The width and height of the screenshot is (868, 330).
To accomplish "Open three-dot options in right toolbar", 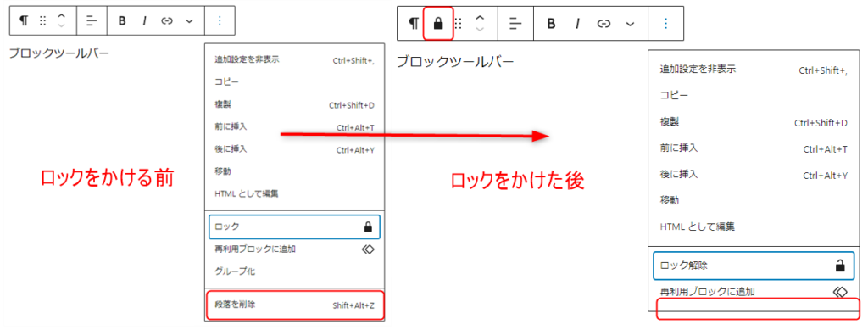I will pyautogui.click(x=665, y=23).
